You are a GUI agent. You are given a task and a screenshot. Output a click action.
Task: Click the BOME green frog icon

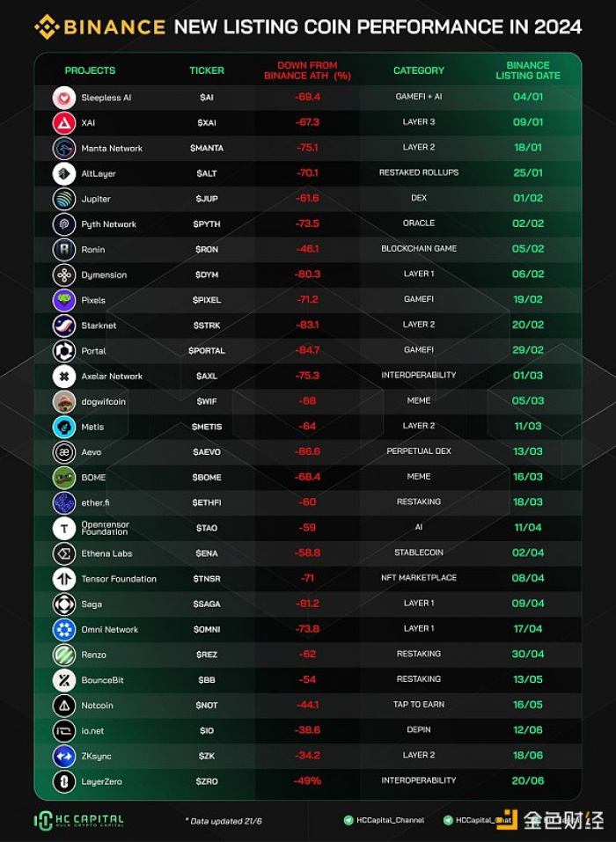pyautogui.click(x=64, y=478)
